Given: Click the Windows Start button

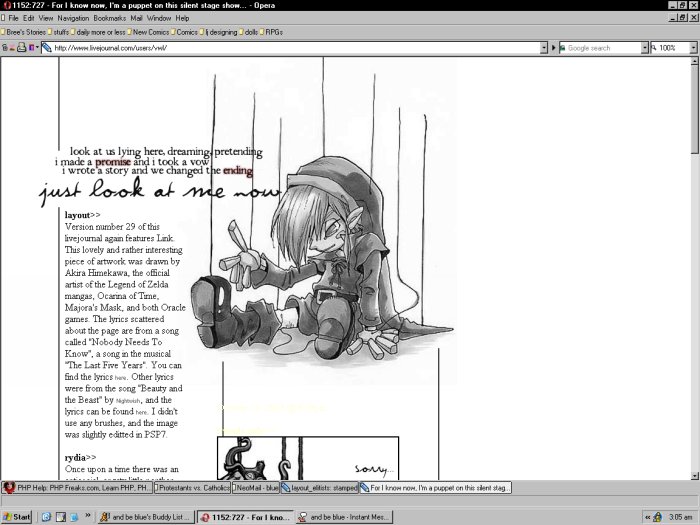Looking at the screenshot, I should pos(17,517).
